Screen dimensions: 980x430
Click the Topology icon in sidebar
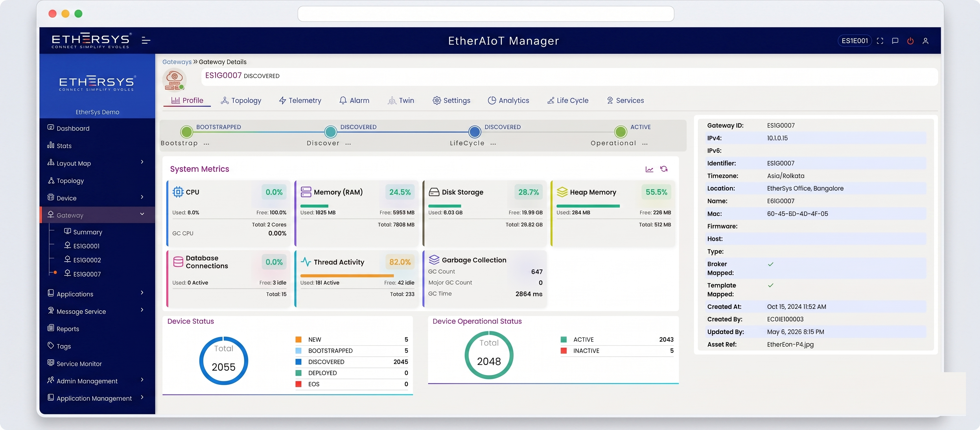51,180
